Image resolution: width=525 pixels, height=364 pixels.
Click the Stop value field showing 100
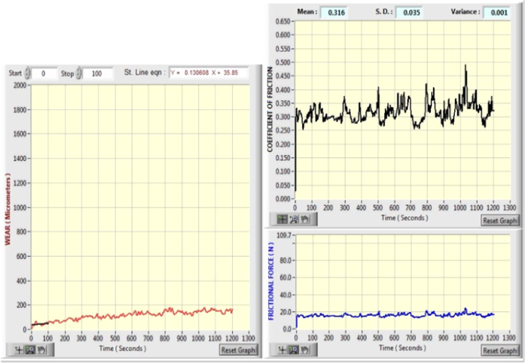click(97, 73)
